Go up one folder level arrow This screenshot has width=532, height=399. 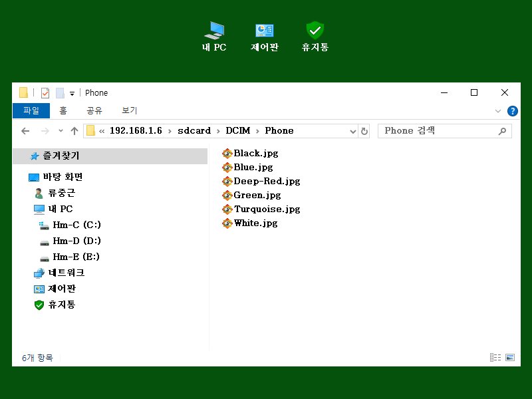click(74, 131)
